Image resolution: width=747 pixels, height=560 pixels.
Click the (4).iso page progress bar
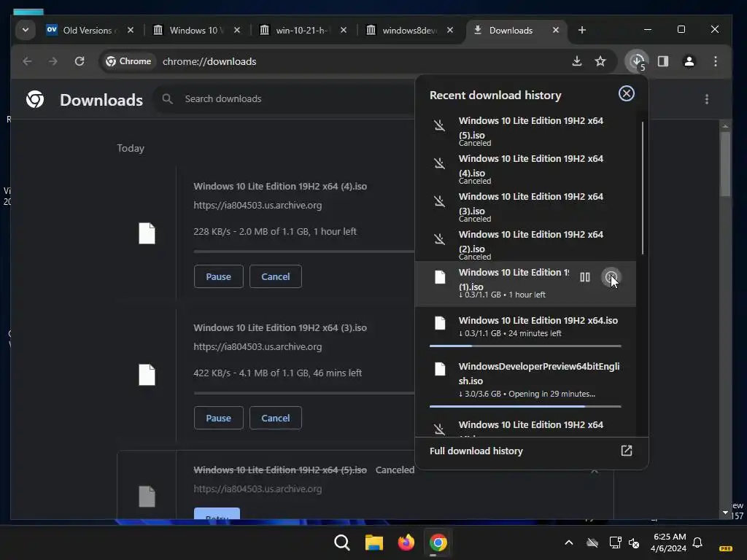pyautogui.click(x=304, y=251)
